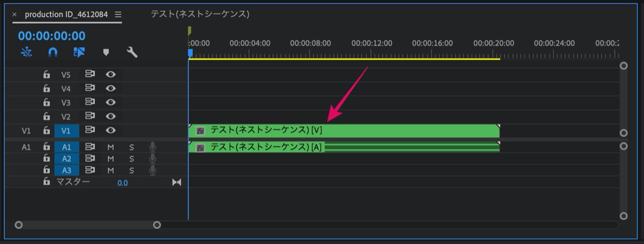
Task: Toggle lock on track V5
Action: pyautogui.click(x=47, y=75)
